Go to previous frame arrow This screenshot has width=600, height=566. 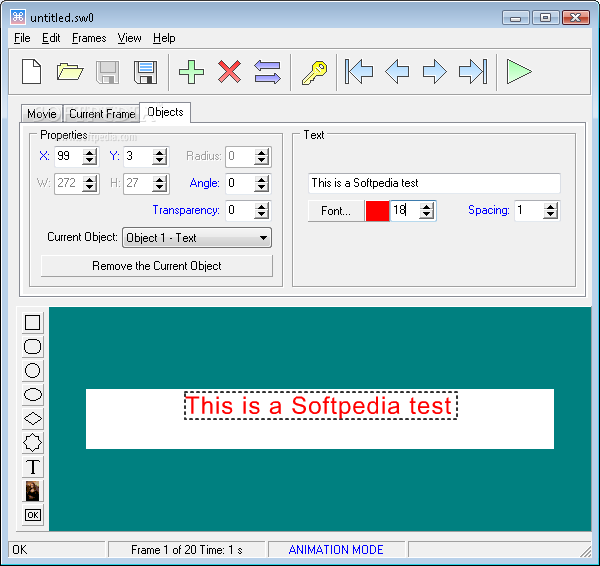(x=397, y=72)
